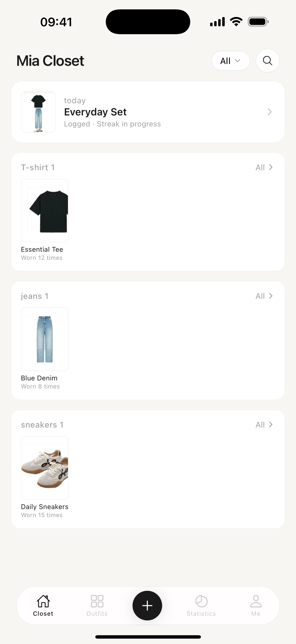Open the Outfits grid icon
The image size is (296, 644).
click(97, 601)
